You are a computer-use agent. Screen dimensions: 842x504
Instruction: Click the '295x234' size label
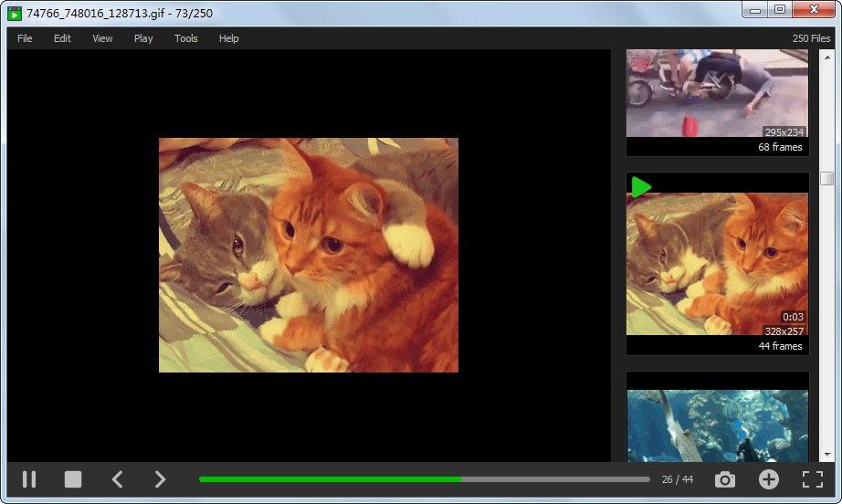click(x=784, y=132)
